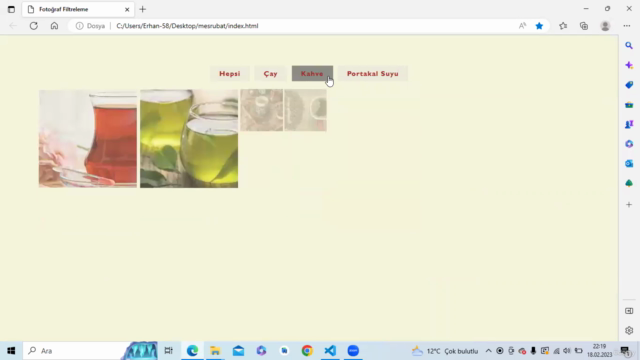
Task: Go to browser home page
Action: 54,26
